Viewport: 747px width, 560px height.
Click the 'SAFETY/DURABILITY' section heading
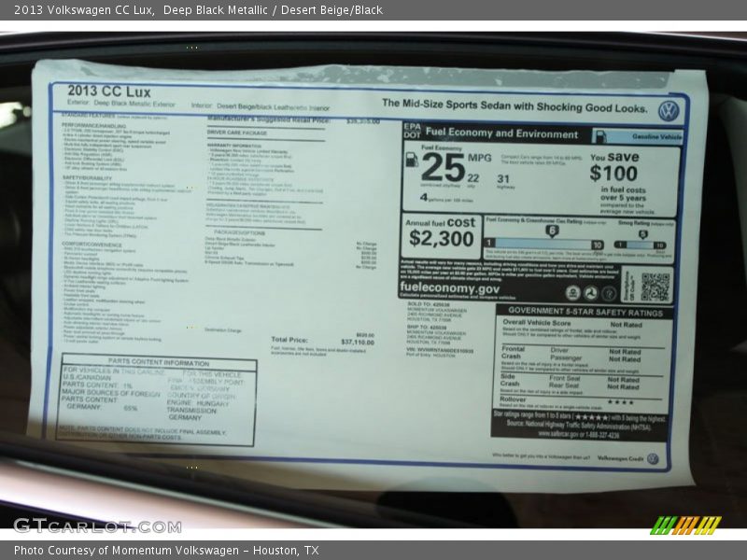pyautogui.click(x=87, y=177)
